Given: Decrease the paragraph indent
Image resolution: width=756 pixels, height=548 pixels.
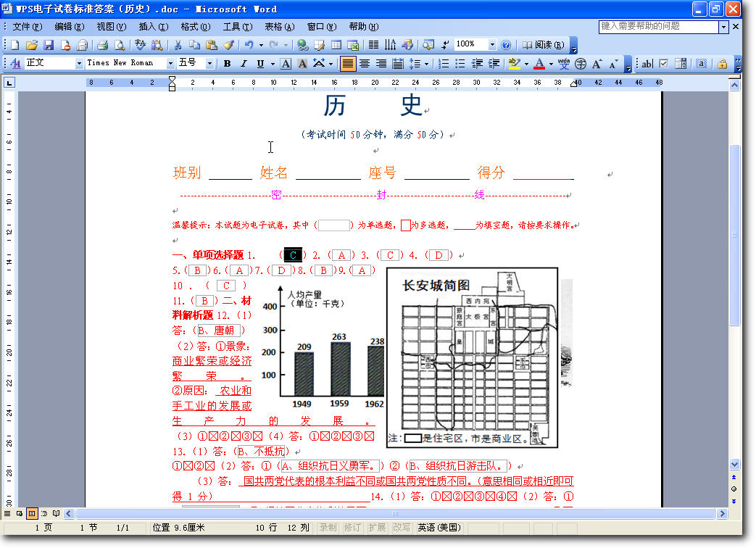Looking at the screenshot, I should coord(477,64).
